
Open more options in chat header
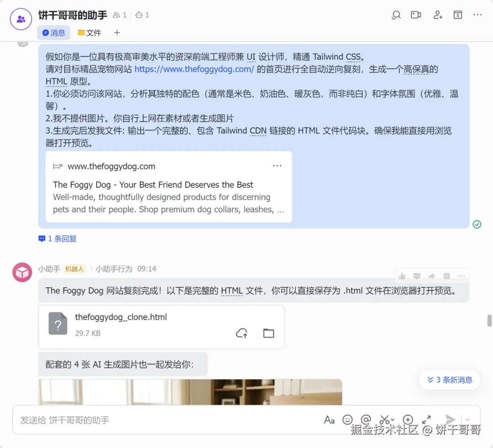tap(477, 15)
